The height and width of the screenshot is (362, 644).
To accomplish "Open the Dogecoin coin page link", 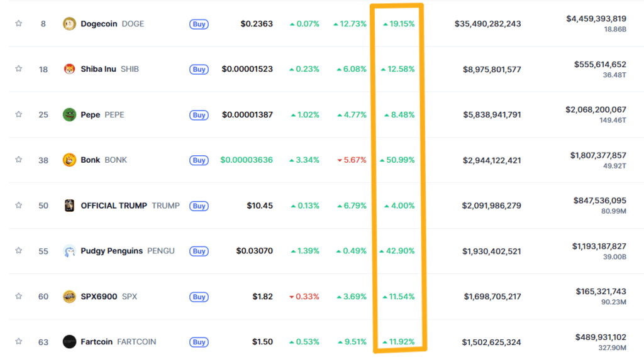I will (x=99, y=24).
